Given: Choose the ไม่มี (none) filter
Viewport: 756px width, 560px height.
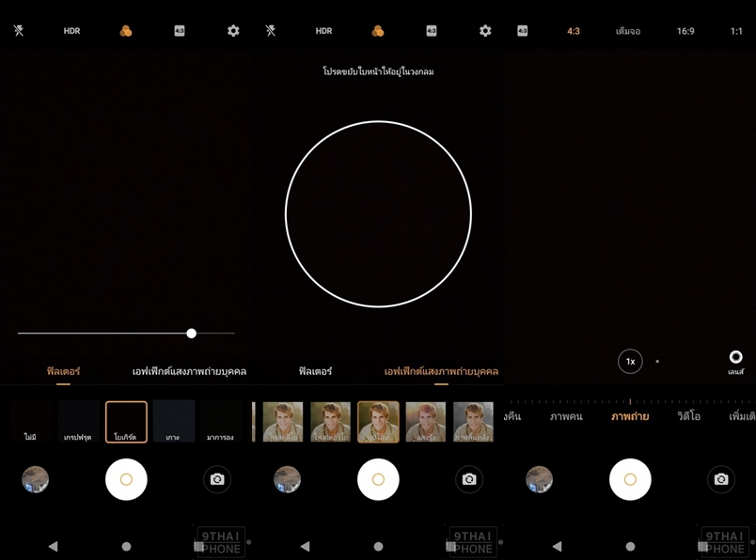Looking at the screenshot, I should click(31, 421).
